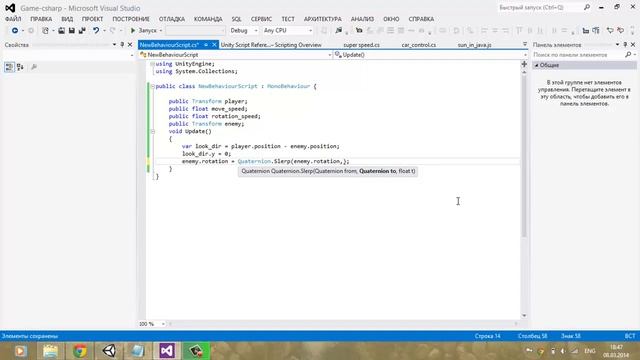
Task: Open the SQL menu
Action: point(236,19)
